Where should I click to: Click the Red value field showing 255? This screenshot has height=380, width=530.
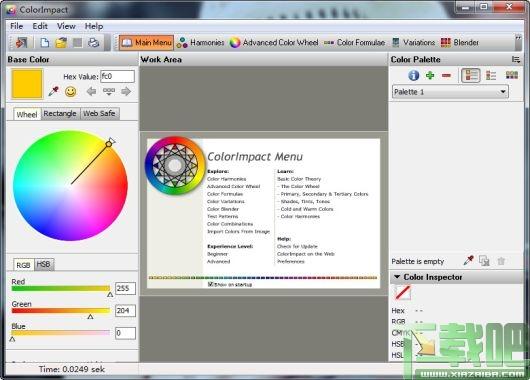pyautogui.click(x=125, y=288)
